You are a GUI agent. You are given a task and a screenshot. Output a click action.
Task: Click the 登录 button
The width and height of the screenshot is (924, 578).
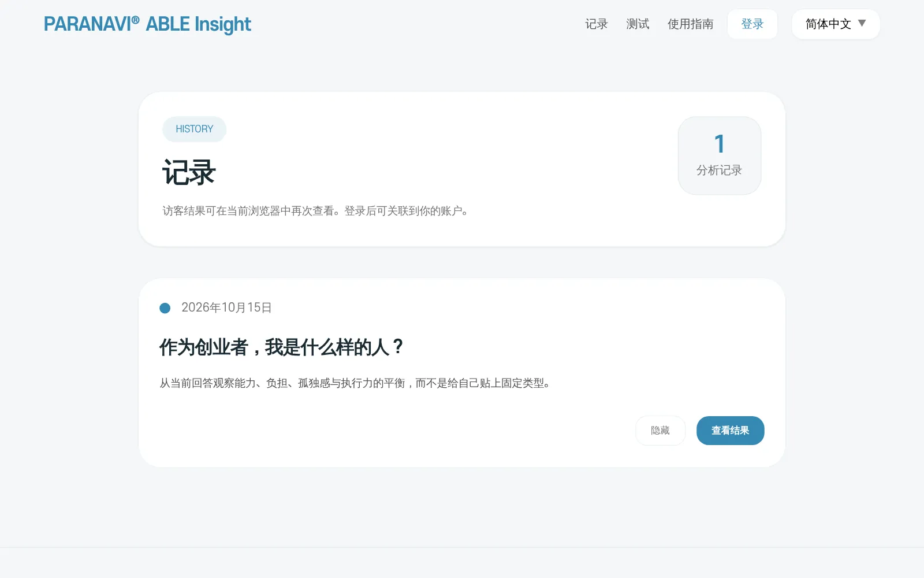752,24
